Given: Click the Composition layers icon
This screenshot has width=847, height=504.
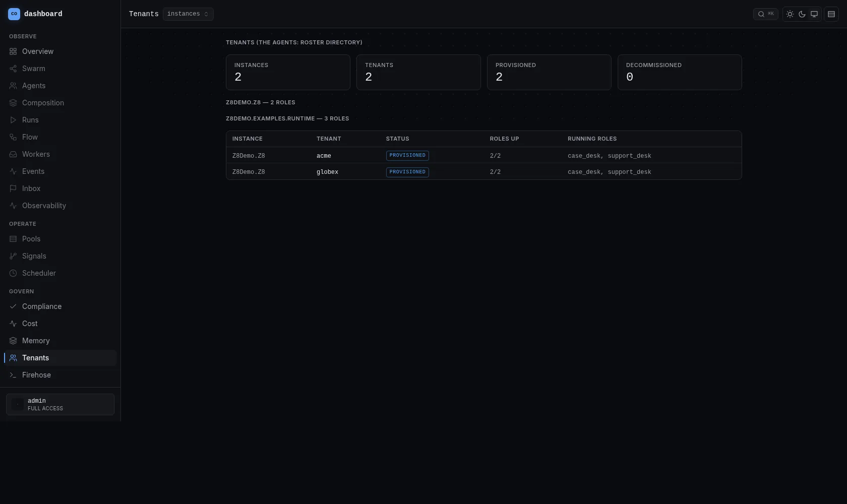Looking at the screenshot, I should [x=13, y=103].
